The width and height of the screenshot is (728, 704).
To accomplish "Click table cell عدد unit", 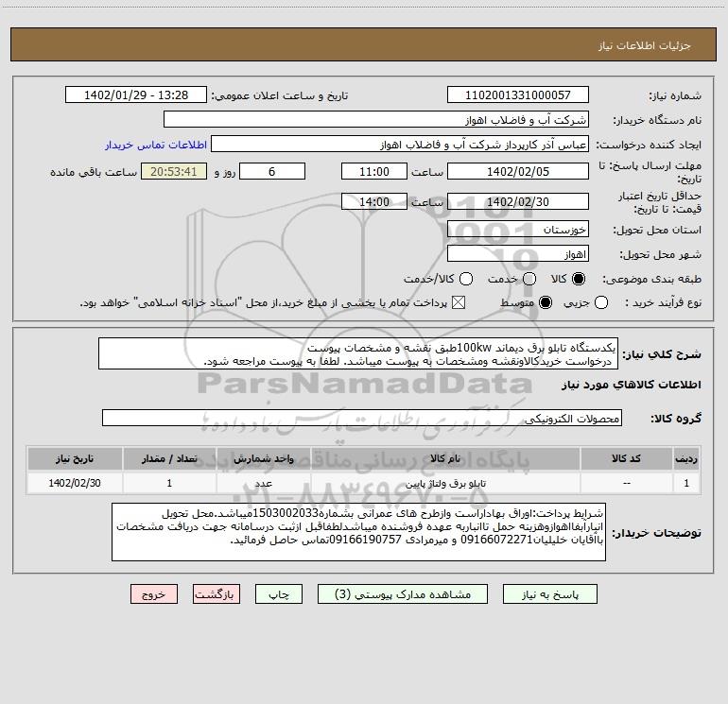I will tap(264, 484).
